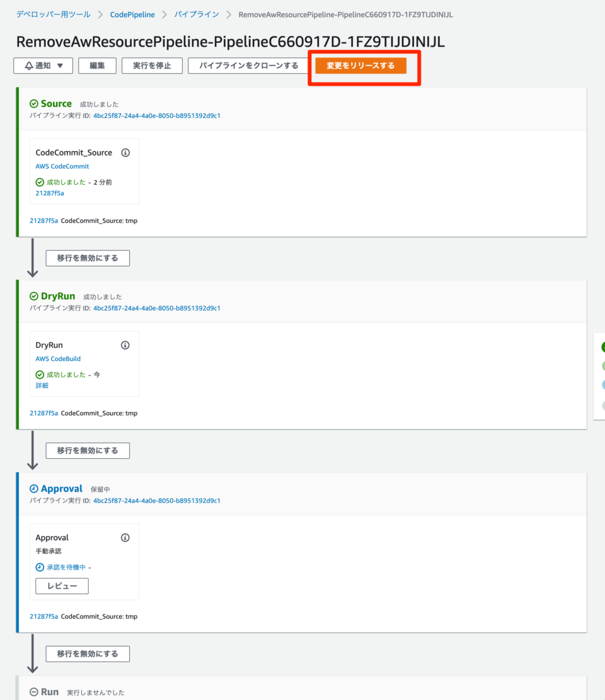Viewport: 605px width, 700px height.
Task: Go to CodePipeline breadcrumb link
Action: tap(132, 14)
